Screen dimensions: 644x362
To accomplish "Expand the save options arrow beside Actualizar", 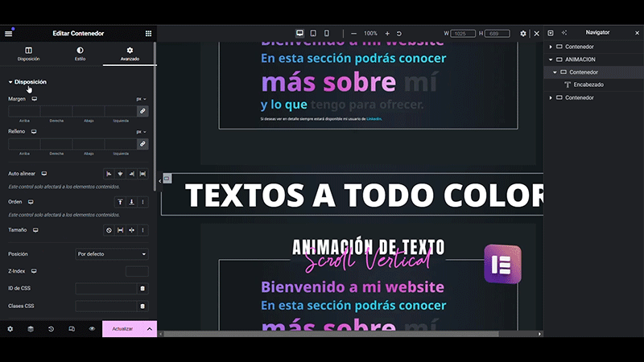I will (149, 329).
